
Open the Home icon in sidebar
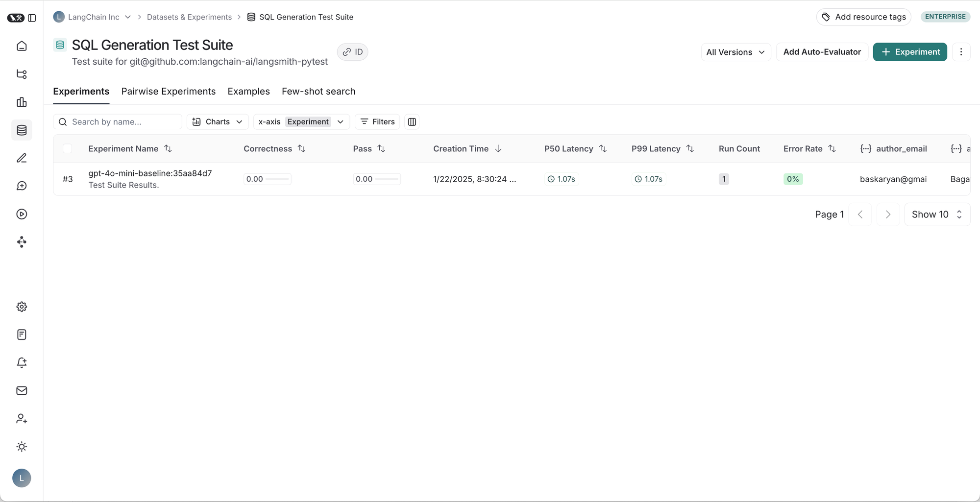tap(22, 46)
